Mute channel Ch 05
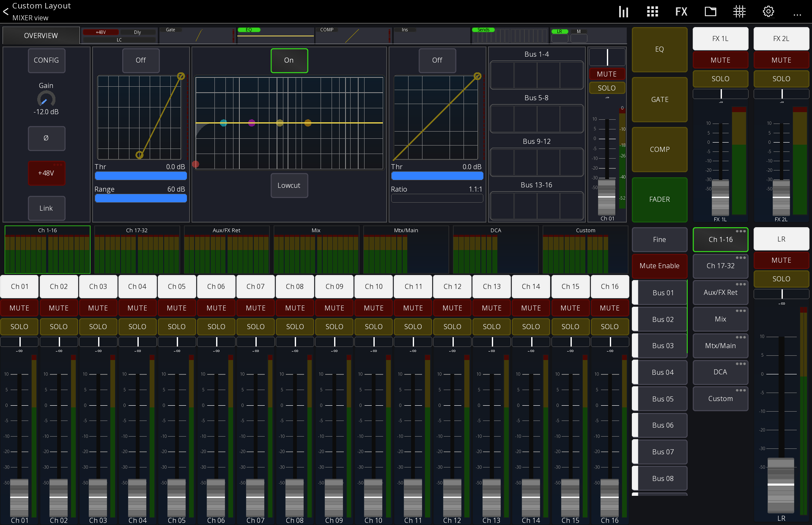 [177, 308]
